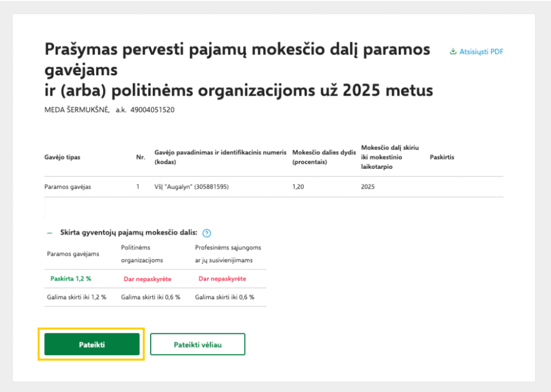Click the green Paskirta 1,2 % status
This screenshot has height=392, width=551.
coord(70,279)
